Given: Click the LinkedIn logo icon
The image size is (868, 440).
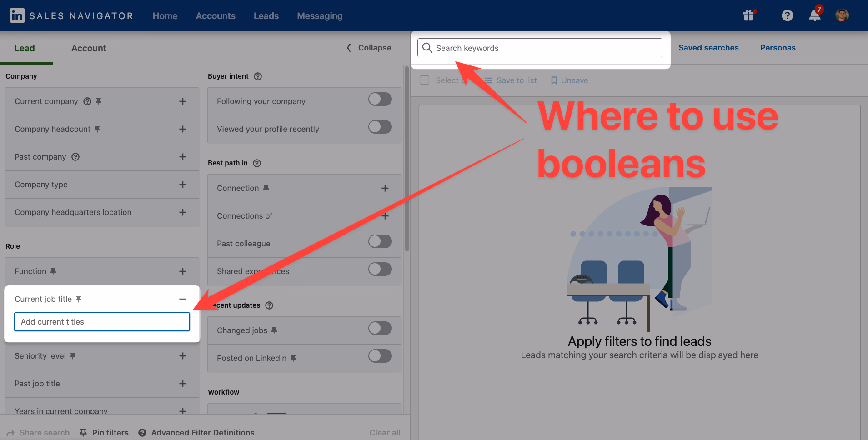Looking at the screenshot, I should coord(17,15).
